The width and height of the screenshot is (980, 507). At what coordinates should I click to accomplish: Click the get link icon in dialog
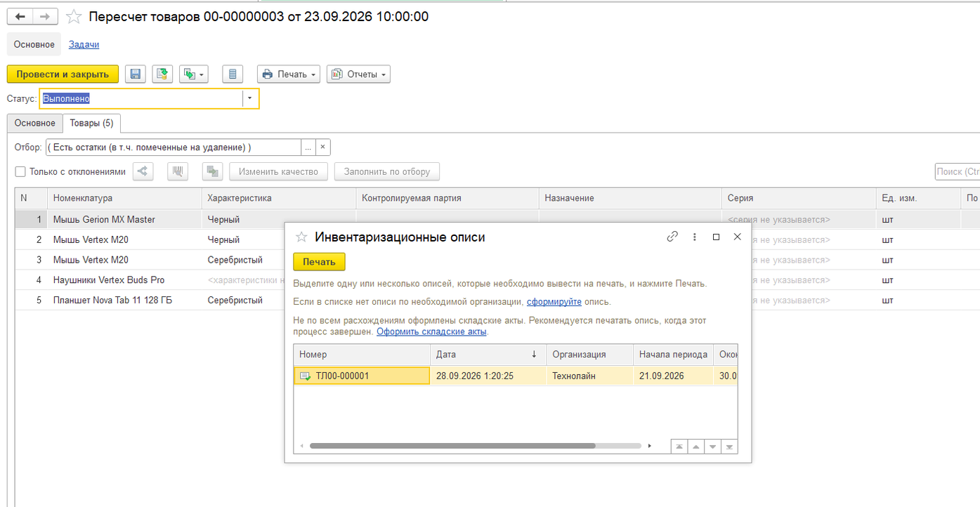point(672,237)
